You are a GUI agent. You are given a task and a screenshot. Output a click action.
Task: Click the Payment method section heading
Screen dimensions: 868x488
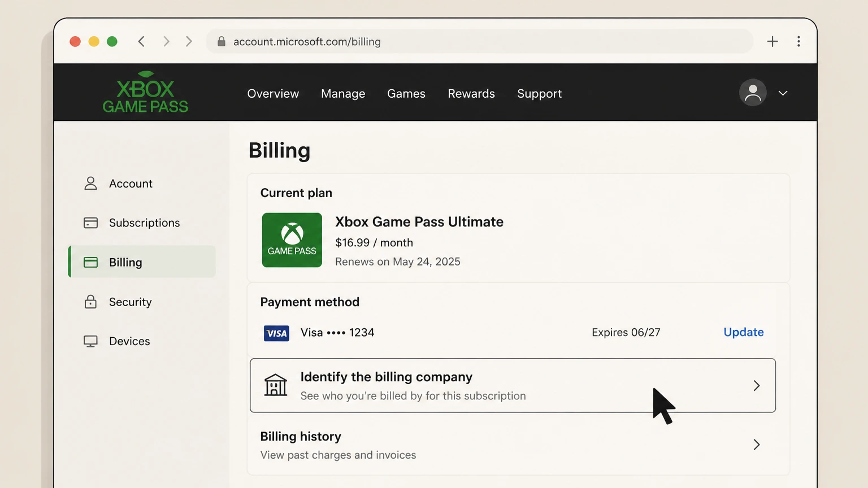point(310,302)
